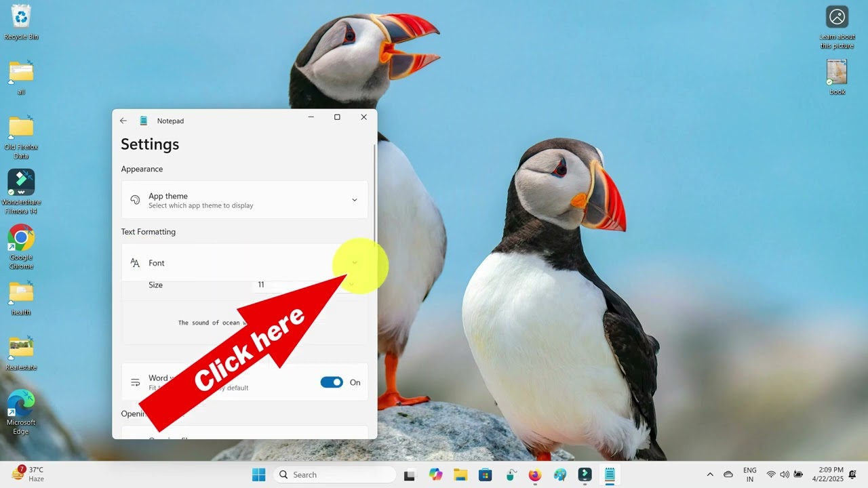868x488 pixels.
Task: Open the Wi-Fi network tray icon
Action: [x=771, y=474]
